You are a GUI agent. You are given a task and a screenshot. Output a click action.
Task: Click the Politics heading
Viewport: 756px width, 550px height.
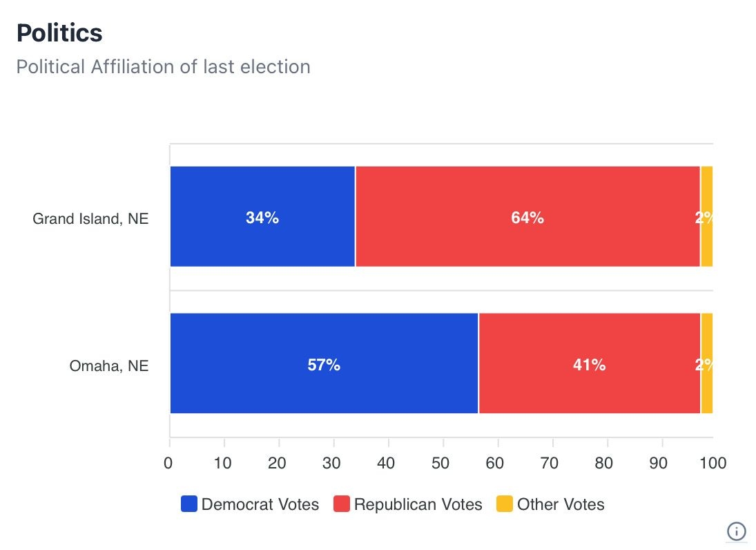[x=59, y=32]
